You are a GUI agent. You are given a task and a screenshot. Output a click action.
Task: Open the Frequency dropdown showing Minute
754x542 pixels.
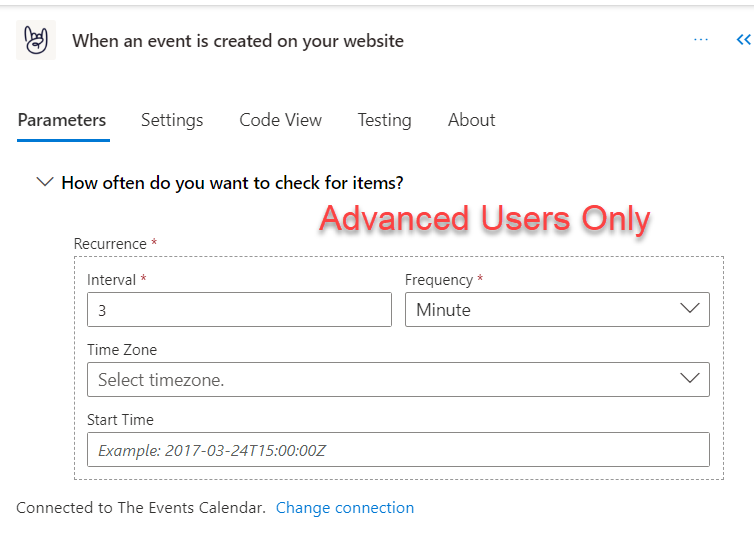coord(557,310)
